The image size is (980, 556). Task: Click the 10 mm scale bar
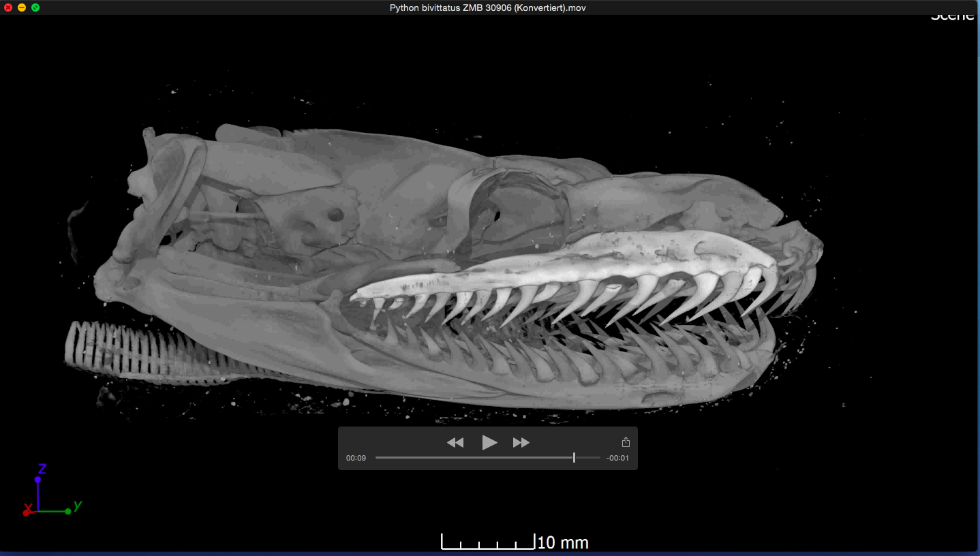pyautogui.click(x=488, y=542)
